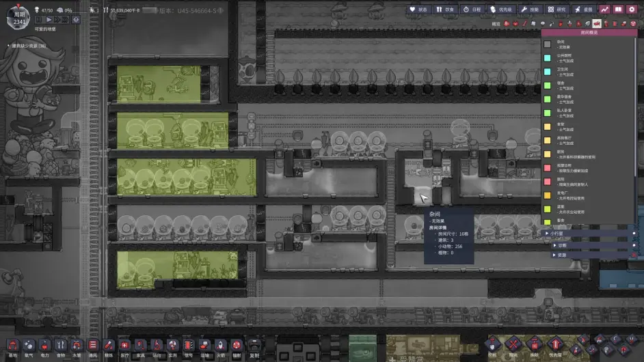The width and height of the screenshot is (644, 362).
Task: Open the 研究 (Research) screen
Action: (556, 10)
